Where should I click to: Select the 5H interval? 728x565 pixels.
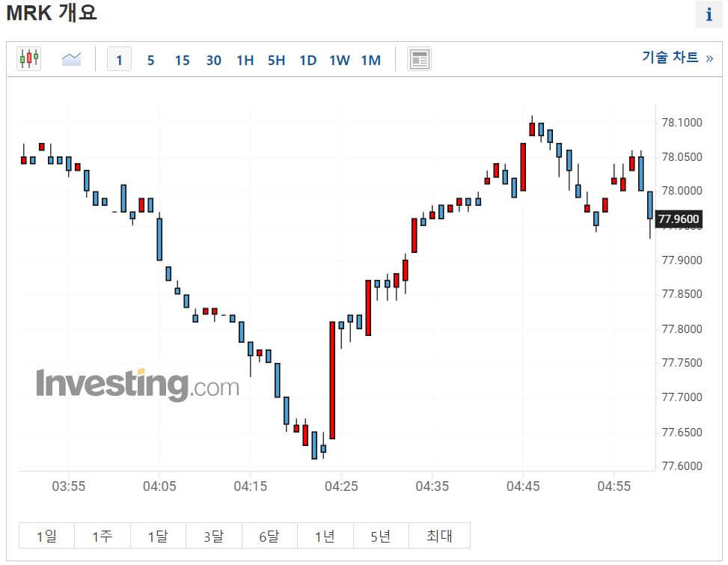click(x=276, y=60)
